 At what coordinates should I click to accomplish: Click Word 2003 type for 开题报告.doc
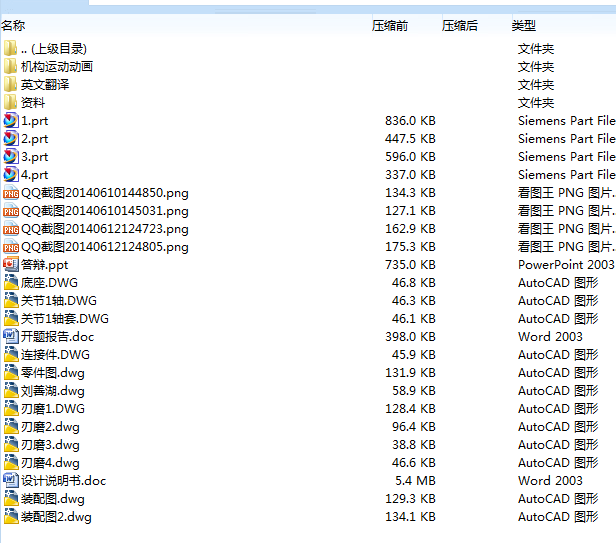[x=550, y=336]
